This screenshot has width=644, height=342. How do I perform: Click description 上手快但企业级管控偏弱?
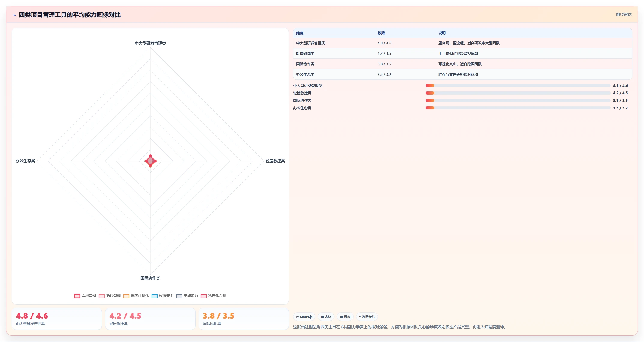pos(458,54)
